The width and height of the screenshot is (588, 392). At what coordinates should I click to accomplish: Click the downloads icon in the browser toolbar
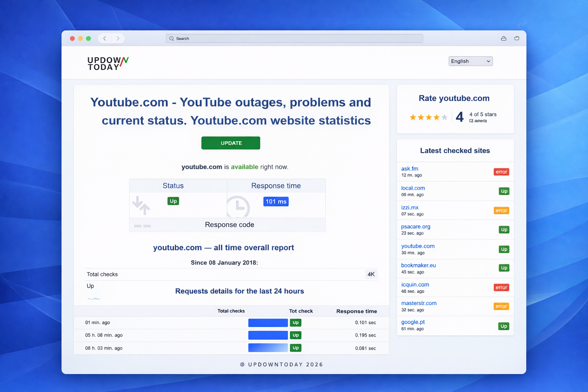click(503, 38)
